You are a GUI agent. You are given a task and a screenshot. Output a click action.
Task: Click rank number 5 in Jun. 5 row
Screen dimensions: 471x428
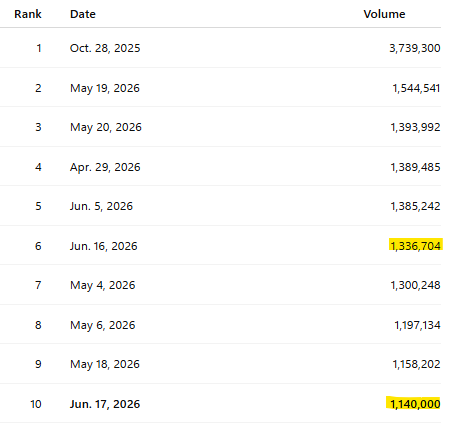tap(38, 206)
